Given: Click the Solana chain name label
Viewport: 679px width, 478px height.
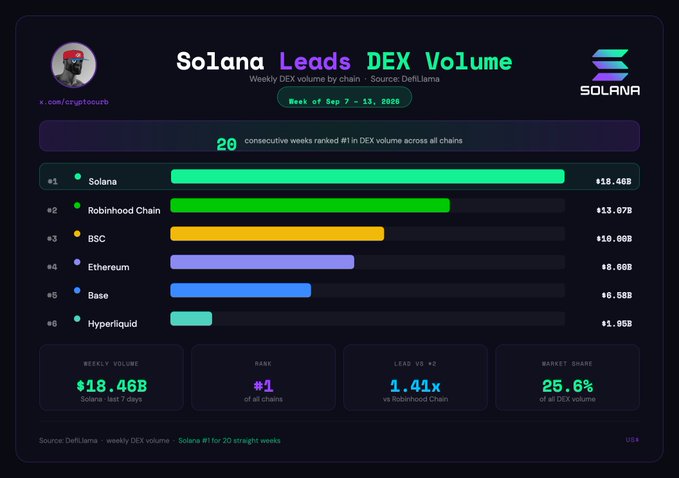Looking at the screenshot, I should pos(103,181).
